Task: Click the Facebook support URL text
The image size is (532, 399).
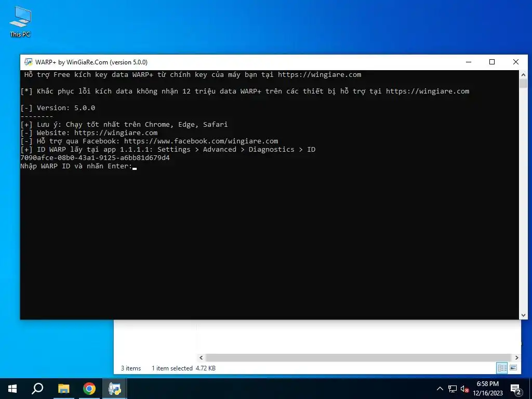Action: pyautogui.click(x=201, y=141)
